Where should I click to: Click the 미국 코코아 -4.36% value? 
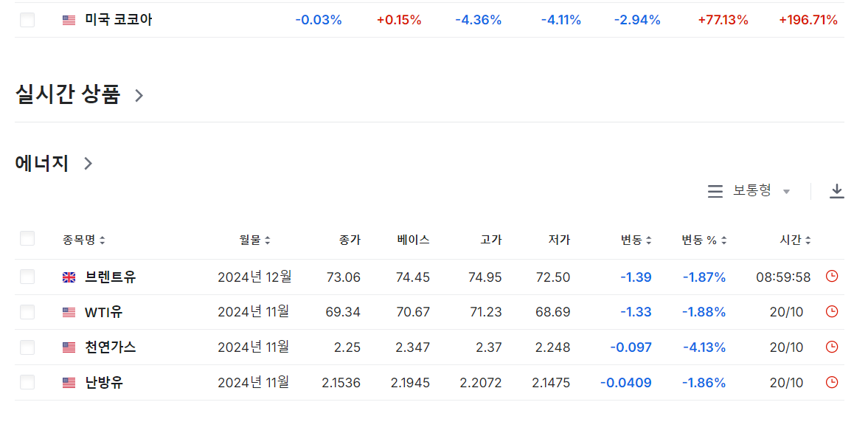coord(479,20)
